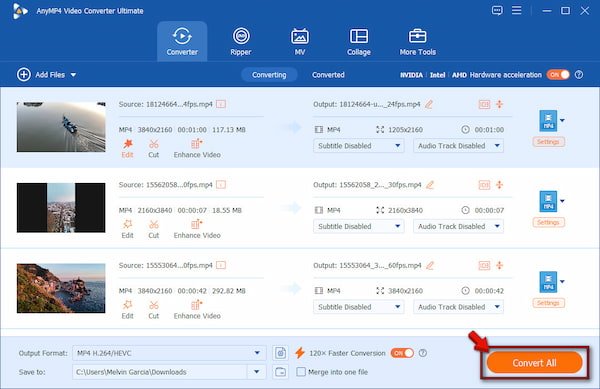Select the Converting list tab
600x389 pixels.
tap(269, 75)
